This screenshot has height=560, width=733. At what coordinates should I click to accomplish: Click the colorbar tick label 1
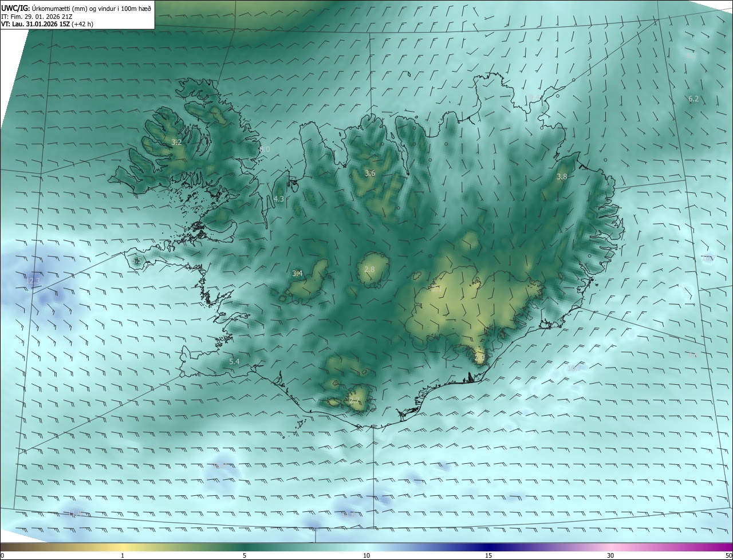[x=123, y=555]
